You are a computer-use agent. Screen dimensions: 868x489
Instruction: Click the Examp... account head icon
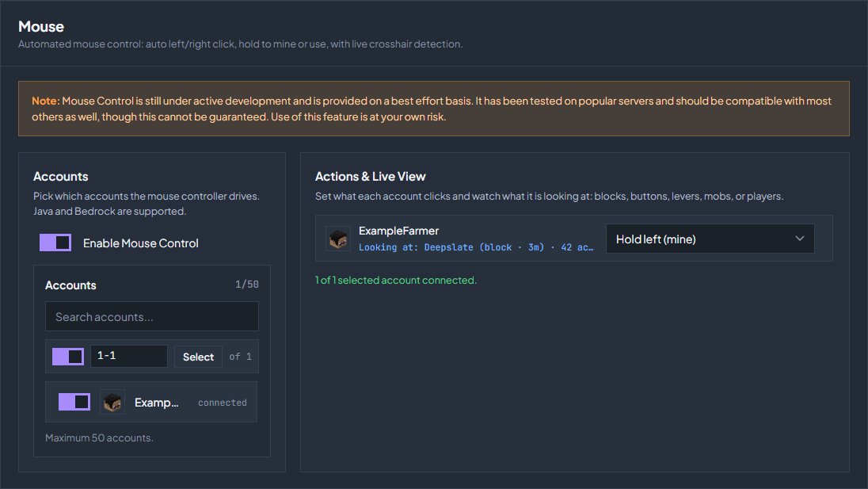point(112,402)
